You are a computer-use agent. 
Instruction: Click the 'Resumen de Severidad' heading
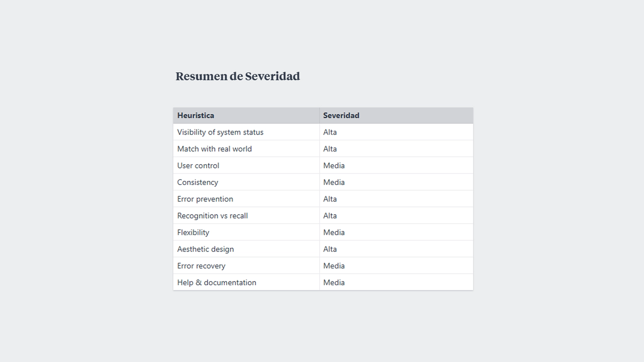click(x=237, y=76)
